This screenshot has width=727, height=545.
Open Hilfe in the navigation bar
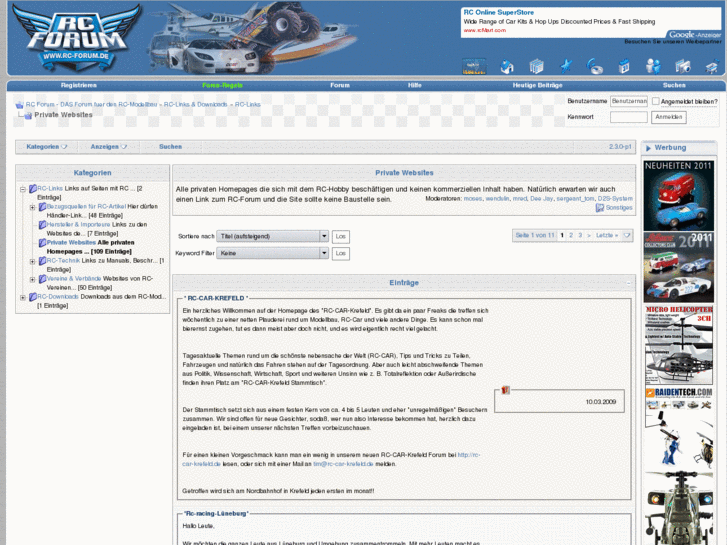pyautogui.click(x=415, y=85)
